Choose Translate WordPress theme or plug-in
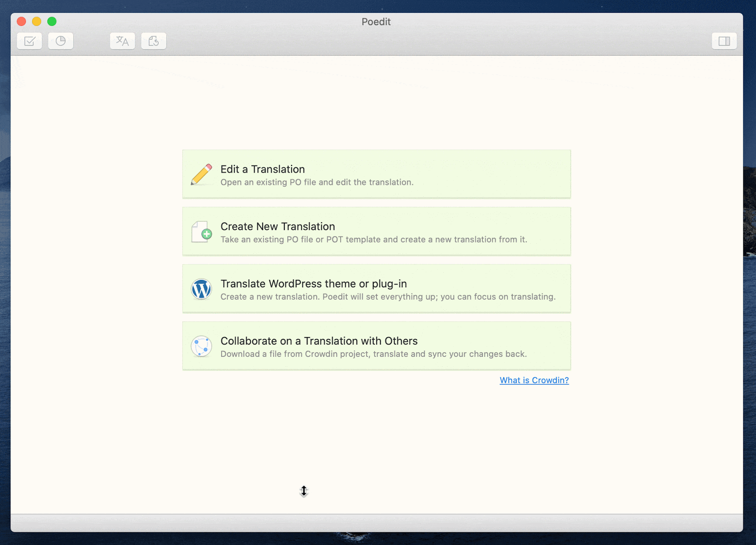Image resolution: width=756 pixels, height=545 pixels. pyautogui.click(x=377, y=289)
